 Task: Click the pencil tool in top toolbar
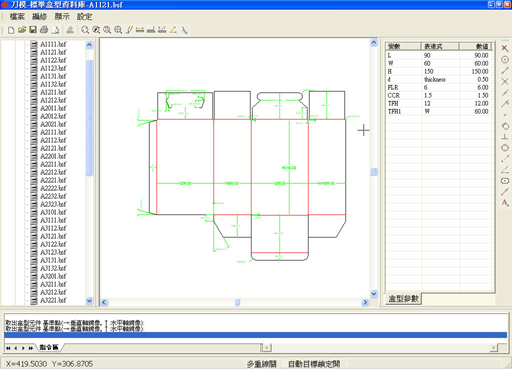[x=129, y=30]
